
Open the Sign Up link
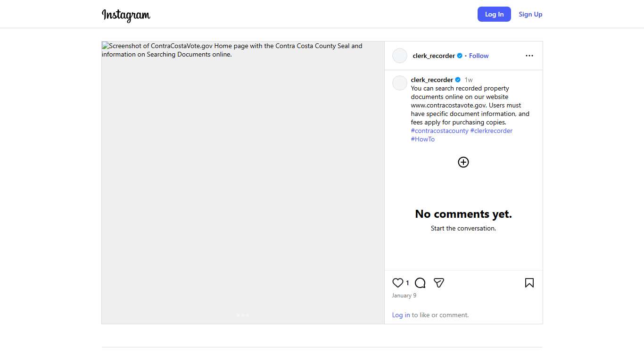pos(530,14)
